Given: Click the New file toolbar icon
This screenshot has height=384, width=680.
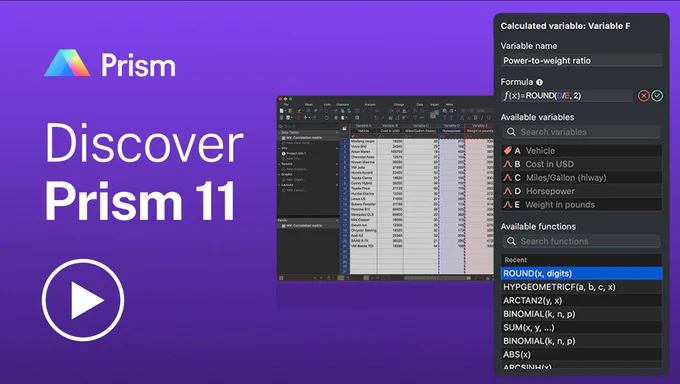Looking at the screenshot, I should pos(281,111).
